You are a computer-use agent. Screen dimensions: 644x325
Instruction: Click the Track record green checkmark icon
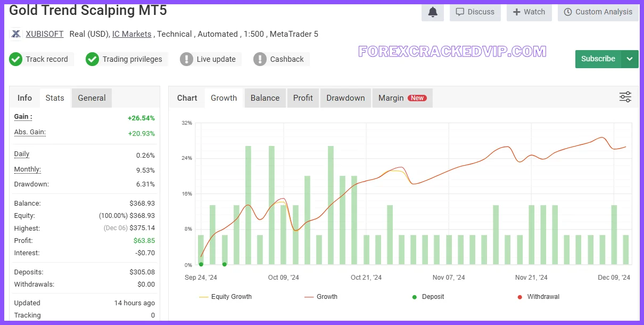pyautogui.click(x=15, y=59)
